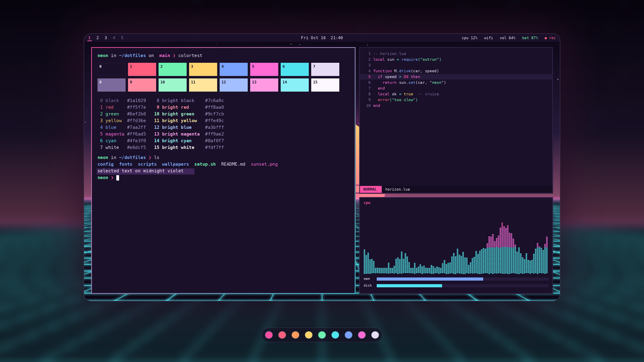This screenshot has width=644, height=362.
Task: Select color swatch 2 green in terminal
Action: point(173,69)
